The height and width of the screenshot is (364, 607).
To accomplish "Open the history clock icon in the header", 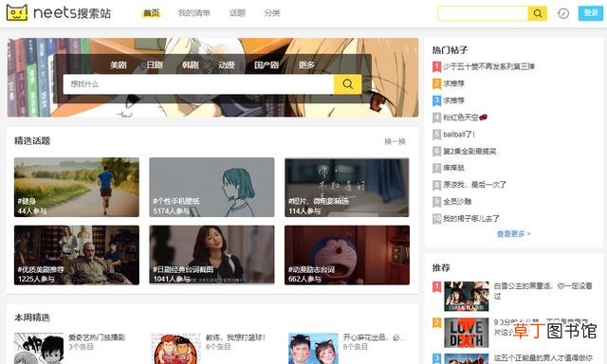I will pyautogui.click(x=563, y=13).
